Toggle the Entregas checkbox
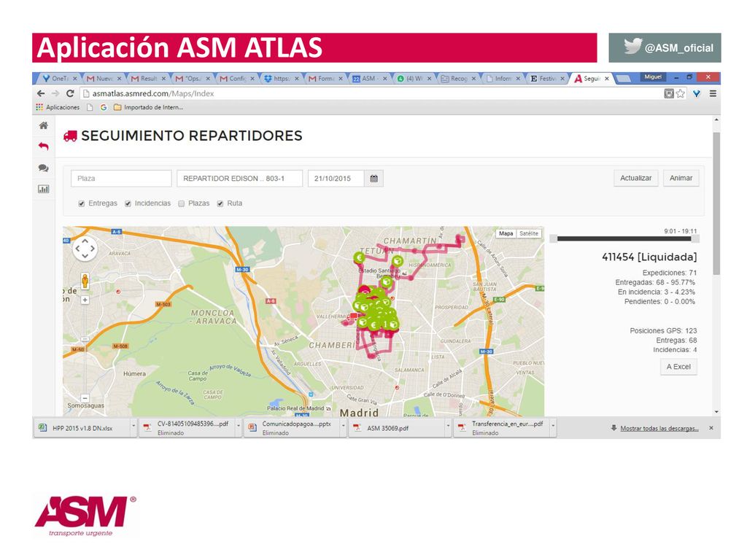The height and width of the screenshot is (560, 747). (82, 204)
